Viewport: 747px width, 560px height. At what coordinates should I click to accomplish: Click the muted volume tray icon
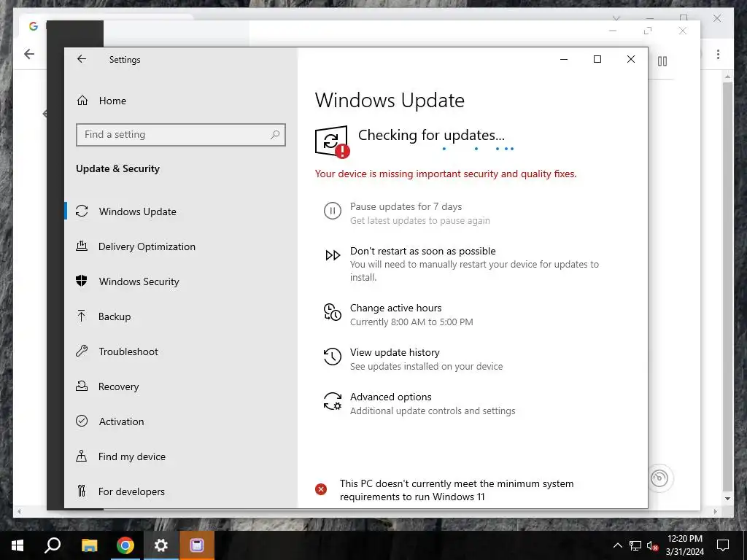pyautogui.click(x=653, y=545)
